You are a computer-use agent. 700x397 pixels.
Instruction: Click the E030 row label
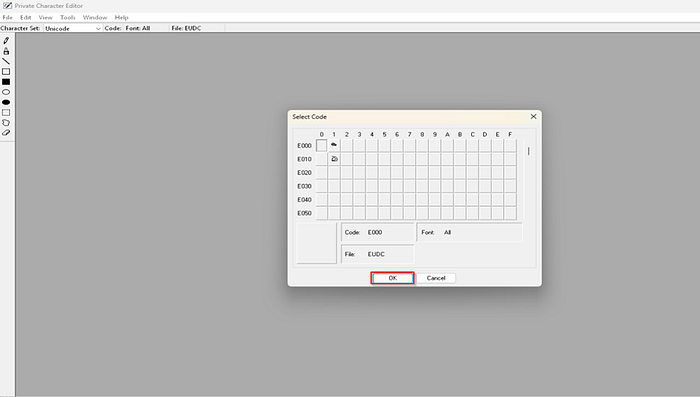click(304, 186)
